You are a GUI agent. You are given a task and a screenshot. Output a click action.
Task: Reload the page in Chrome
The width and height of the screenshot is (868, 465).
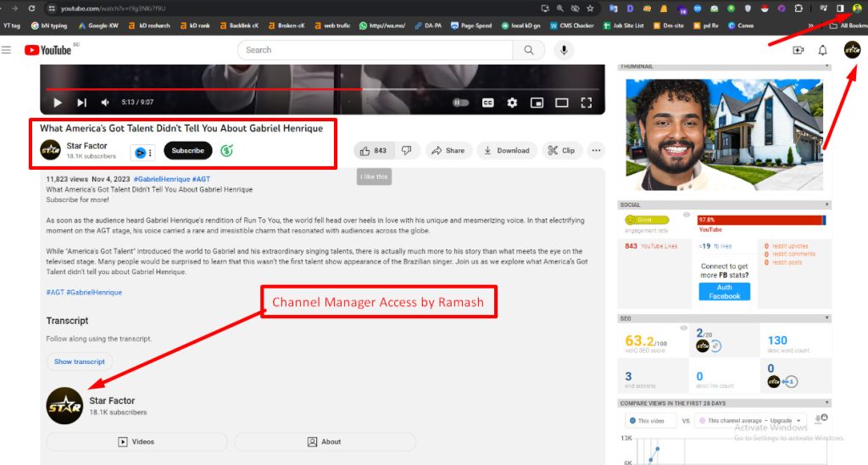coord(32,8)
